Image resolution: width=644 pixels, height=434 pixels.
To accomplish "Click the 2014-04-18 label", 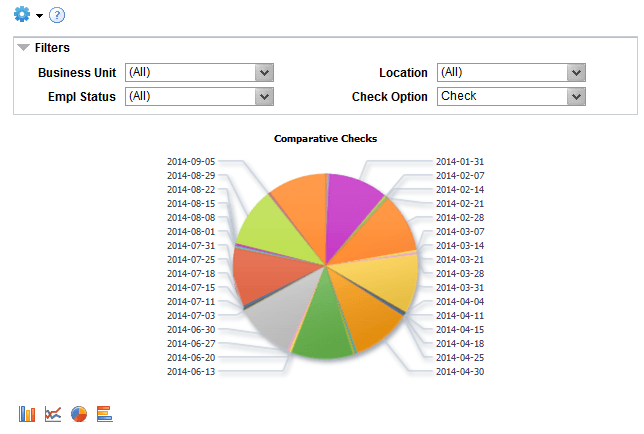I will (x=460, y=343).
